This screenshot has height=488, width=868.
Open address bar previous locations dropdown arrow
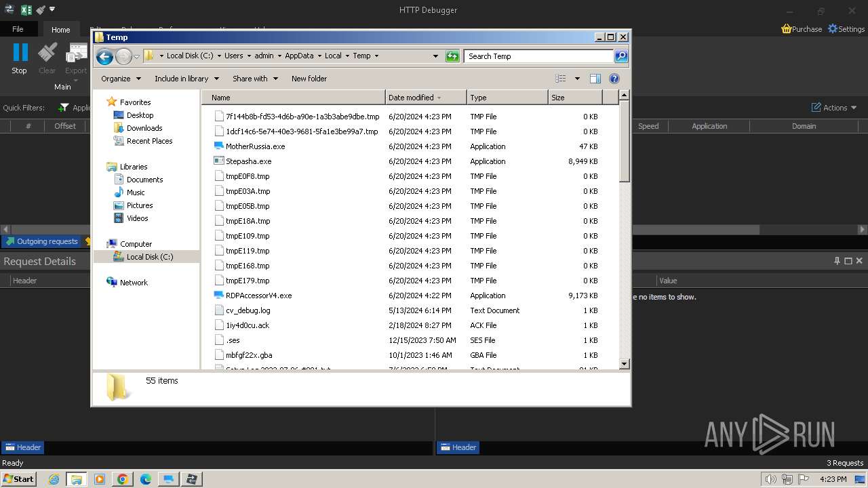click(x=435, y=56)
